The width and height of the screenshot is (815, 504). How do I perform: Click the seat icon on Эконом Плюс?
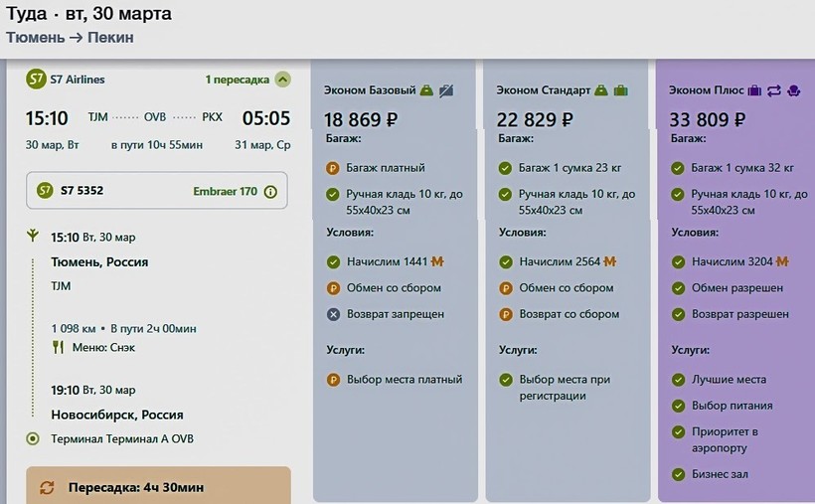(793, 90)
